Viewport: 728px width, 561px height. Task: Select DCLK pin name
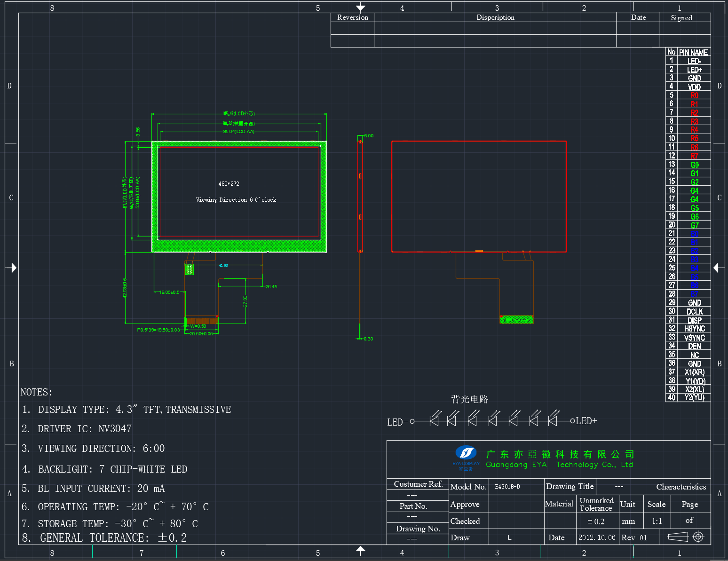pos(694,312)
